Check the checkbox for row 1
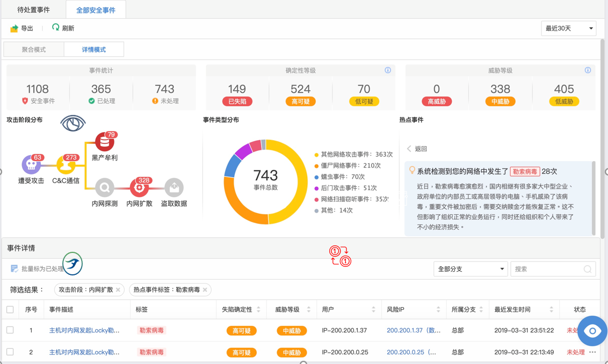 pyautogui.click(x=10, y=330)
